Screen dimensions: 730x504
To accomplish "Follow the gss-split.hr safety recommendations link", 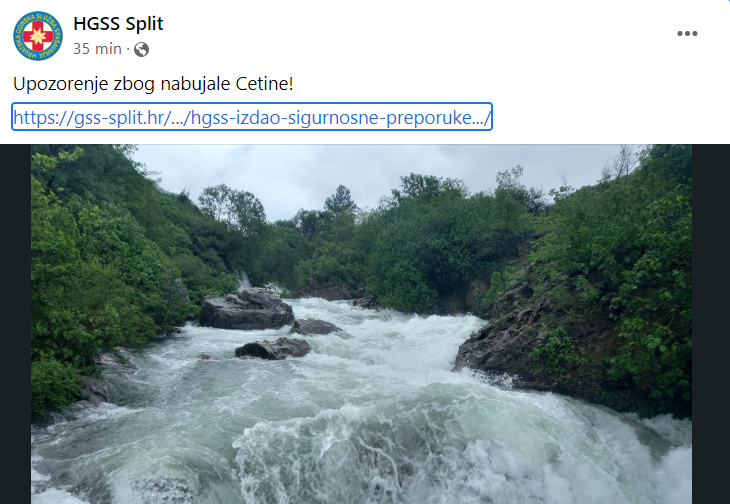I will (x=252, y=117).
